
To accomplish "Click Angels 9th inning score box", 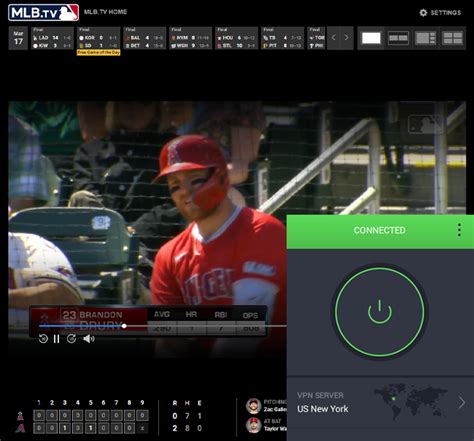I will 142,416.
